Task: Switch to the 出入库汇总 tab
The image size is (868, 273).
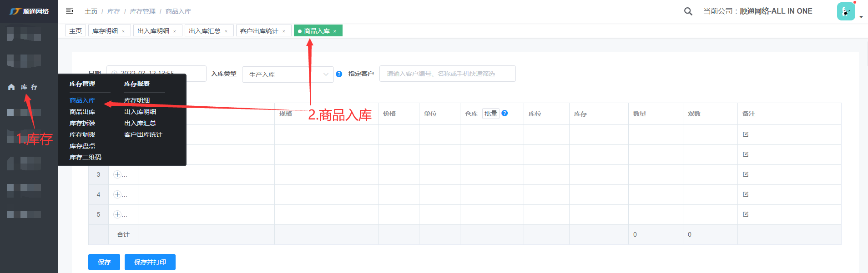Action: tap(204, 31)
